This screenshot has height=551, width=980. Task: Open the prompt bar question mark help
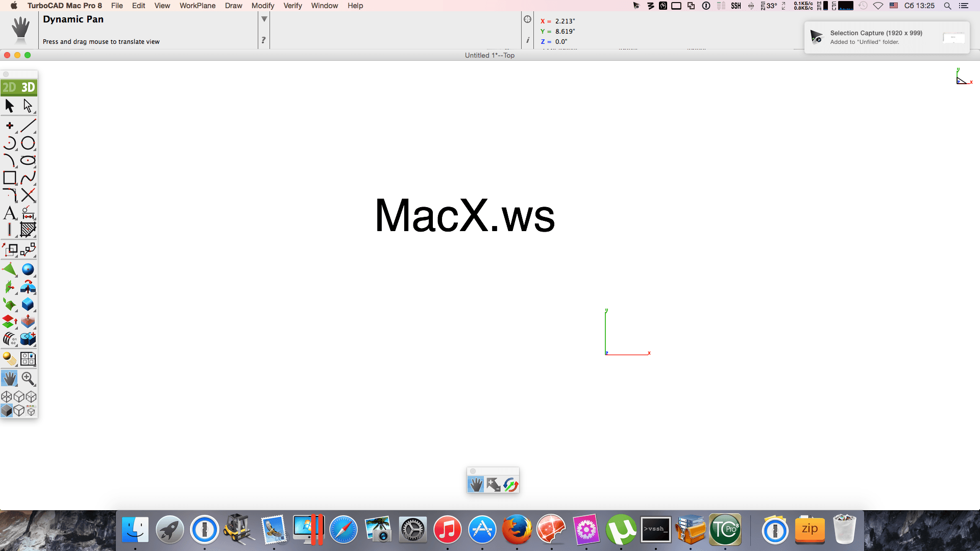pos(263,40)
